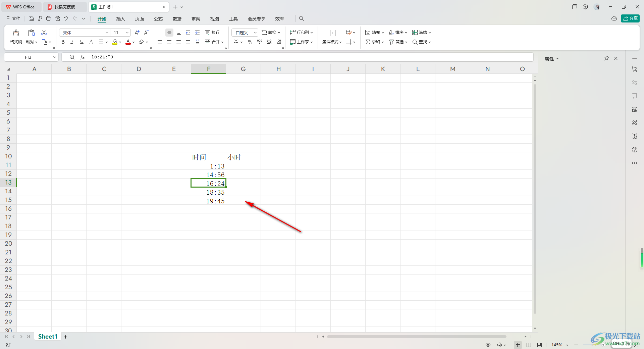The height and width of the screenshot is (349, 644).
Task: Click the save file icon
Action: [x=31, y=19]
